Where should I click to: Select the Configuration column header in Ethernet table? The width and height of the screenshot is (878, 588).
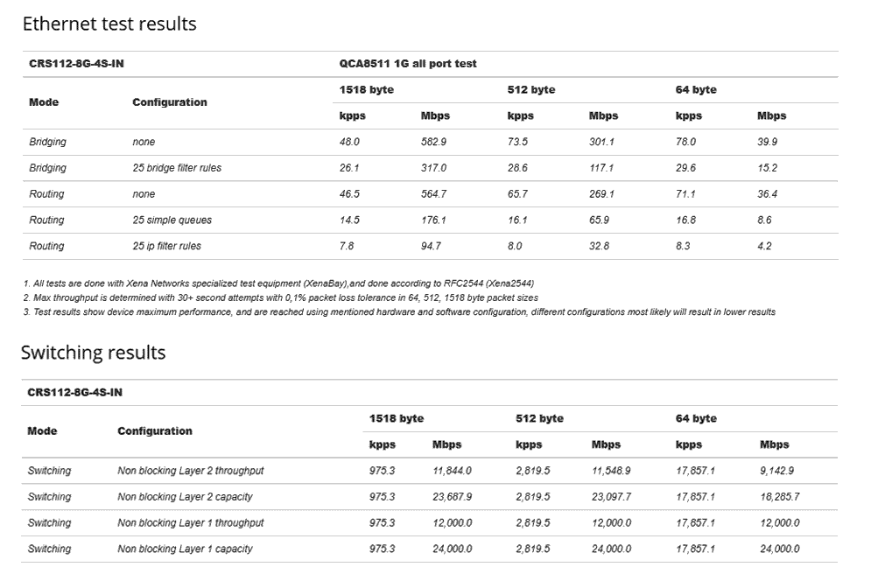point(170,102)
